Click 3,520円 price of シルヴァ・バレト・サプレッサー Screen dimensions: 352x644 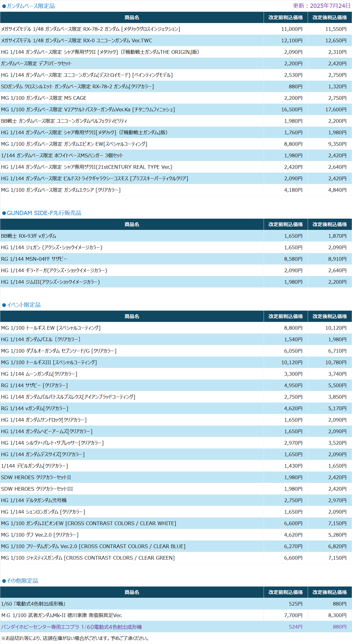coord(337,443)
